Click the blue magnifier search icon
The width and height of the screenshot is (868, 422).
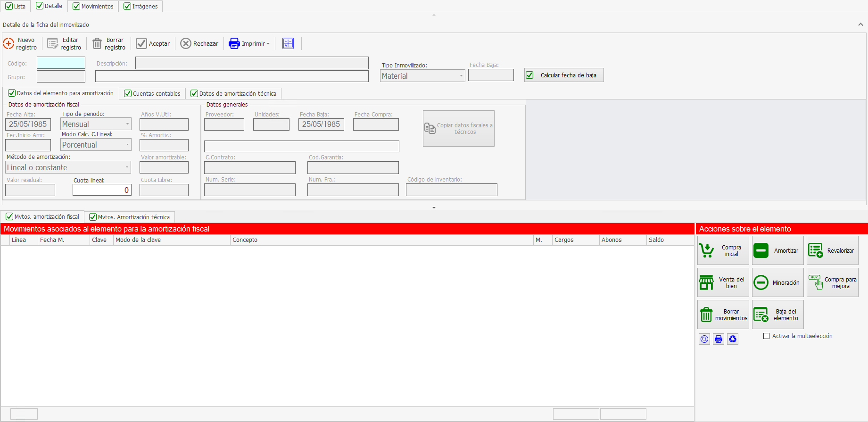704,339
